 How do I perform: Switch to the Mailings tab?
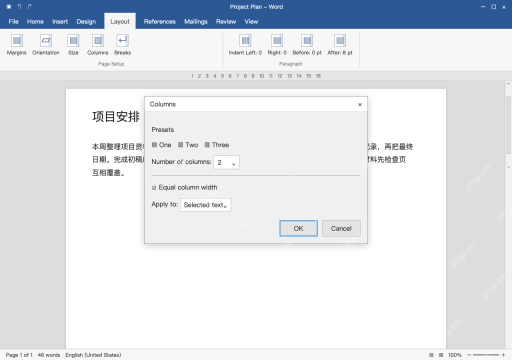[x=196, y=22]
